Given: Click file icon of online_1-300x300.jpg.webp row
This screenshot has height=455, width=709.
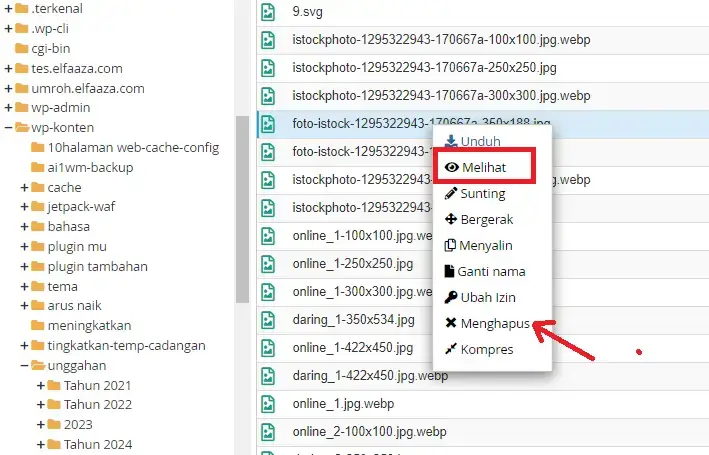Looking at the screenshot, I should [268, 292].
